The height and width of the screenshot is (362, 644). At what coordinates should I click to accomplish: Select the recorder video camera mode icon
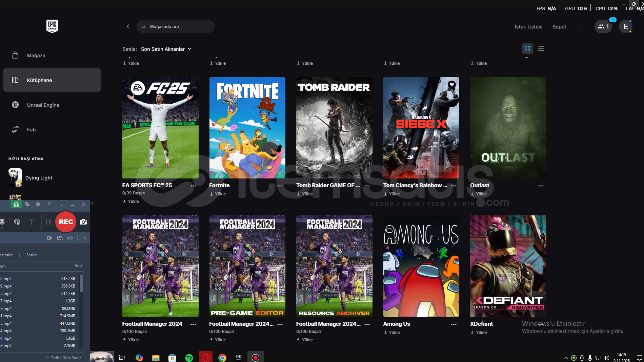tap(50, 238)
